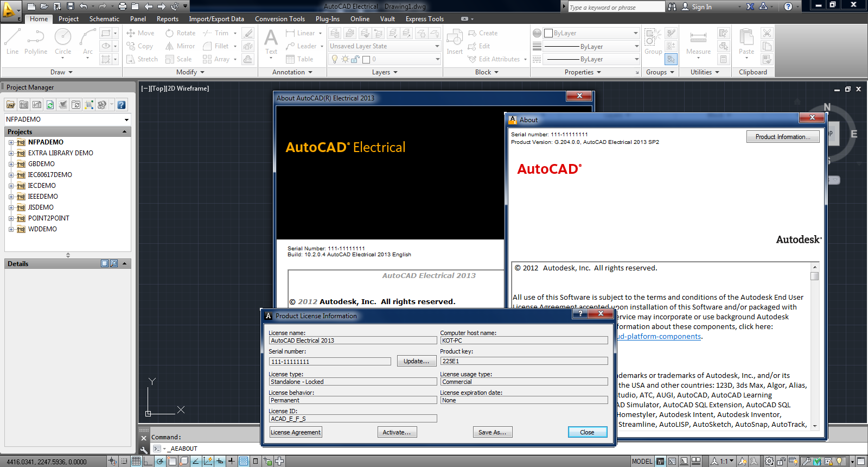Click the Product Information button

(x=783, y=137)
